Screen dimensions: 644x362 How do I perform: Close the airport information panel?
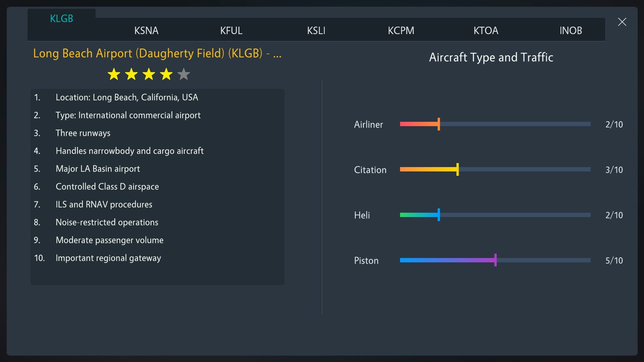pyautogui.click(x=622, y=22)
